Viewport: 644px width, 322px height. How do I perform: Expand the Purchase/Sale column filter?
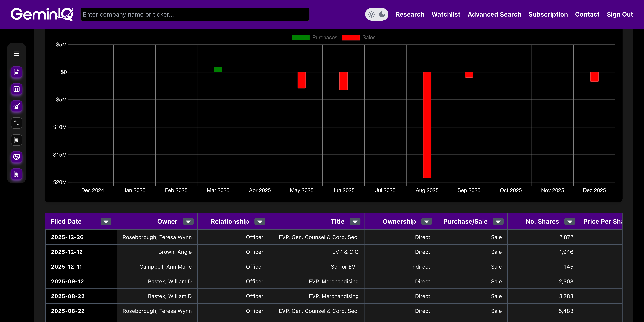pos(498,221)
